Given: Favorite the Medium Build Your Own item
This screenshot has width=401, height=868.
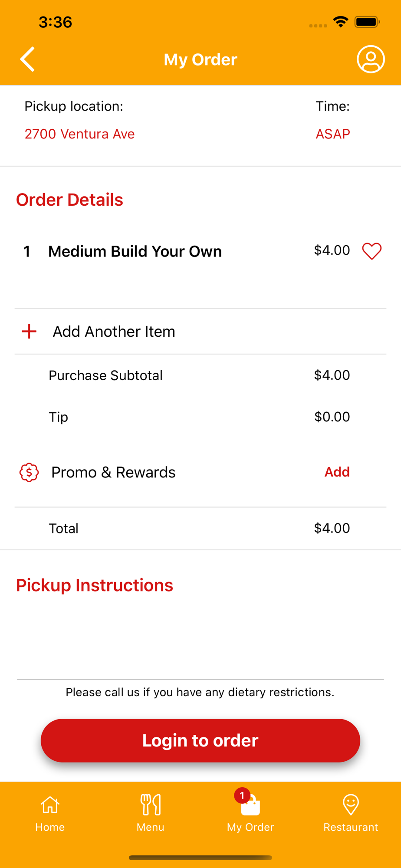Looking at the screenshot, I should tap(372, 251).
